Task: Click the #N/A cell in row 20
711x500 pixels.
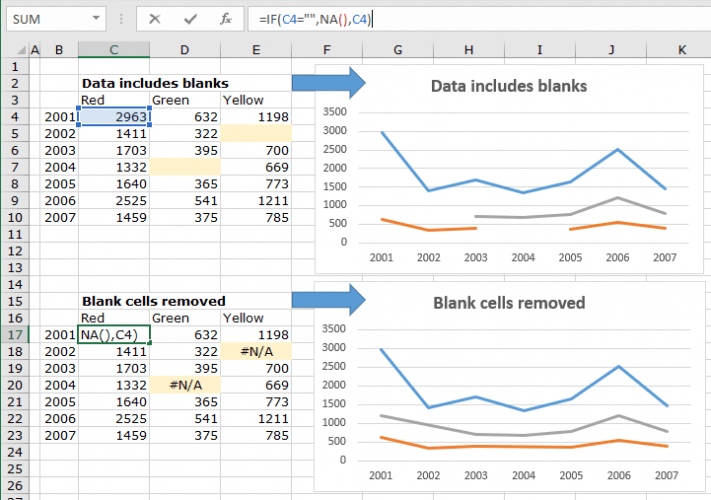Action: tap(185, 385)
